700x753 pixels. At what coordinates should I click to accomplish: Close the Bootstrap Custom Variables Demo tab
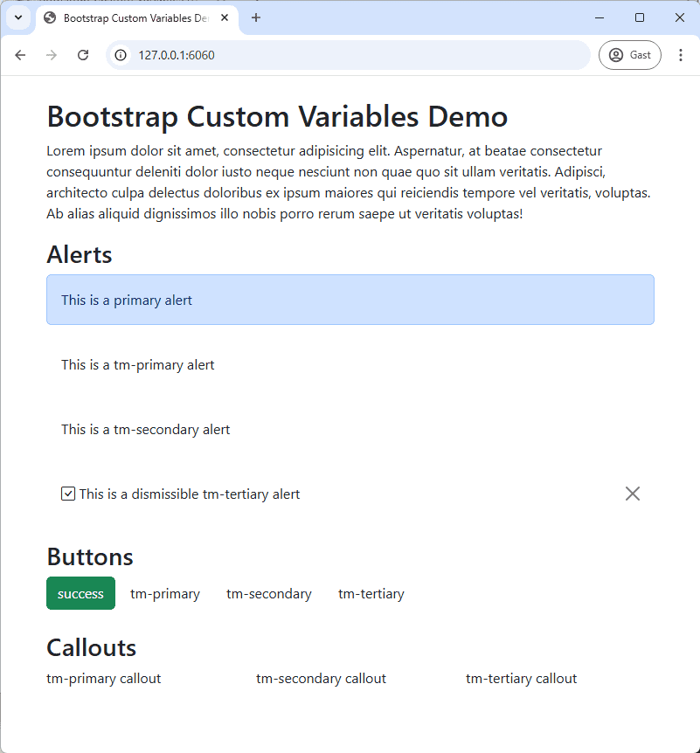(225, 17)
